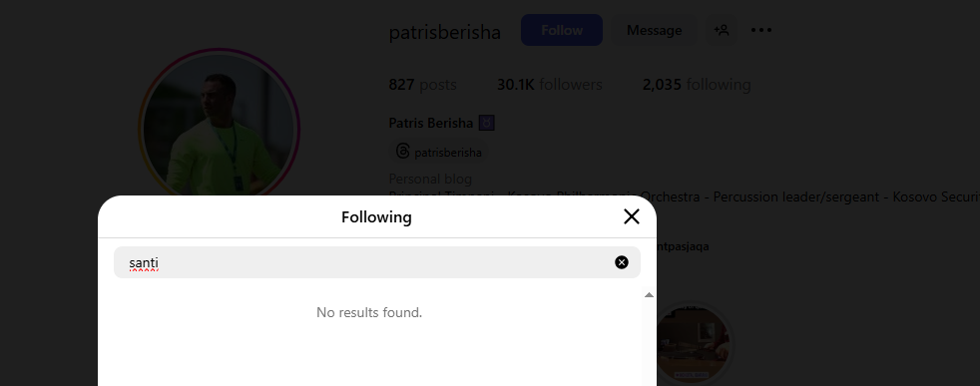This screenshot has width=980, height=386.
Task: Click the Taurus emoji beside Patris Berisha
Action: [x=486, y=123]
